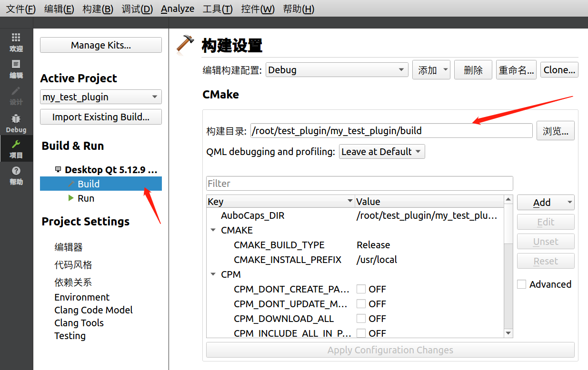Open the Welcome mode (欢迎) icon
588x370 pixels.
tap(16, 42)
